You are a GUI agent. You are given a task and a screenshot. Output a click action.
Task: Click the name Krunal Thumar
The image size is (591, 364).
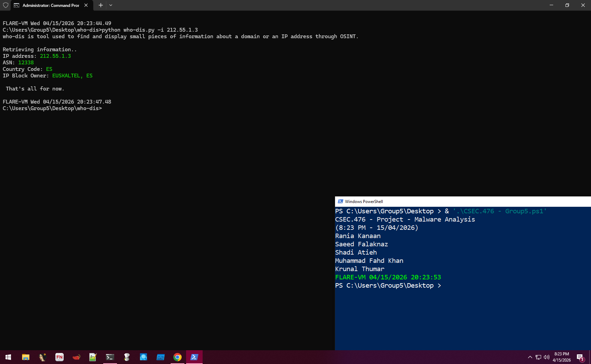tap(360, 269)
